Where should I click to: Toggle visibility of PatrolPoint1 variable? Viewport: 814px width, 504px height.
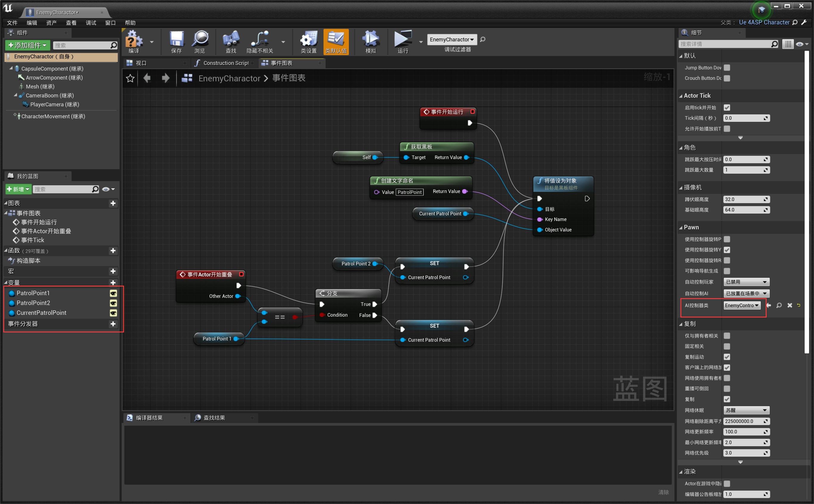pos(113,293)
